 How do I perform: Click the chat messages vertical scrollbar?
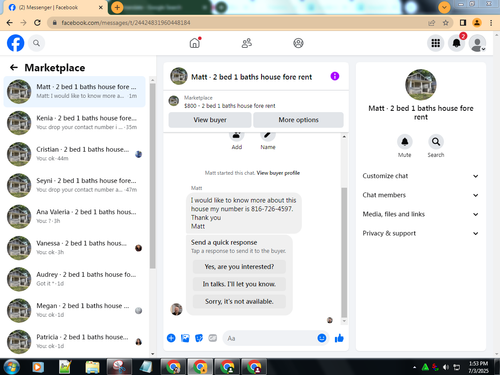pyautogui.click(x=344, y=252)
